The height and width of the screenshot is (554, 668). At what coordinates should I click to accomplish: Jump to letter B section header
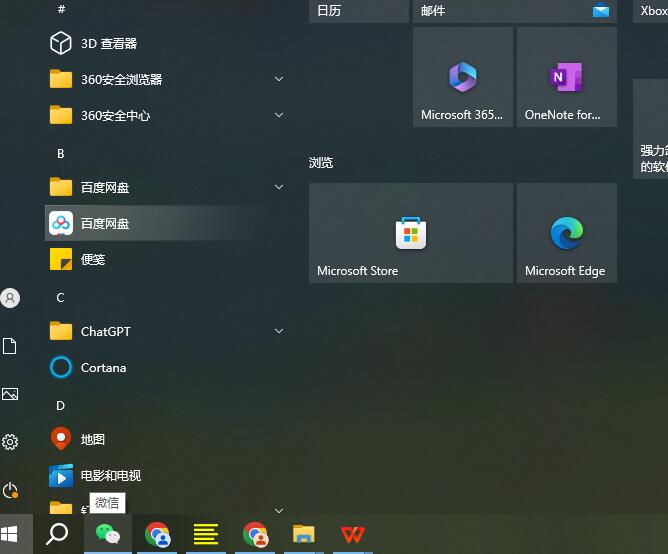click(x=61, y=153)
